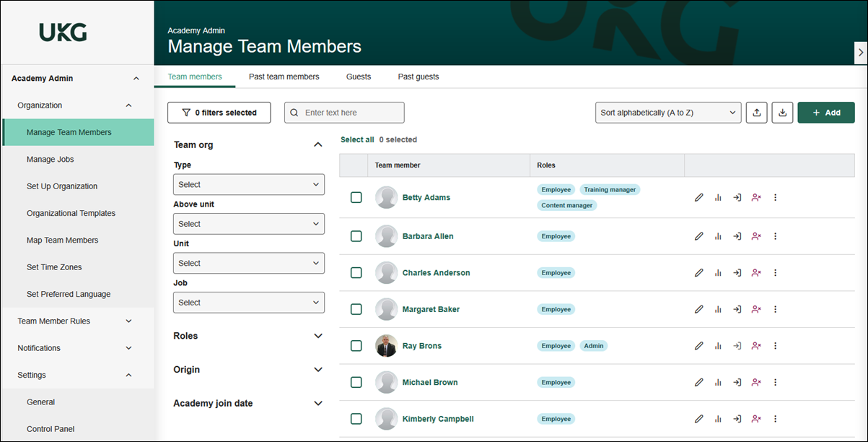Expand the Roles filter section
The height and width of the screenshot is (442, 868).
click(318, 336)
